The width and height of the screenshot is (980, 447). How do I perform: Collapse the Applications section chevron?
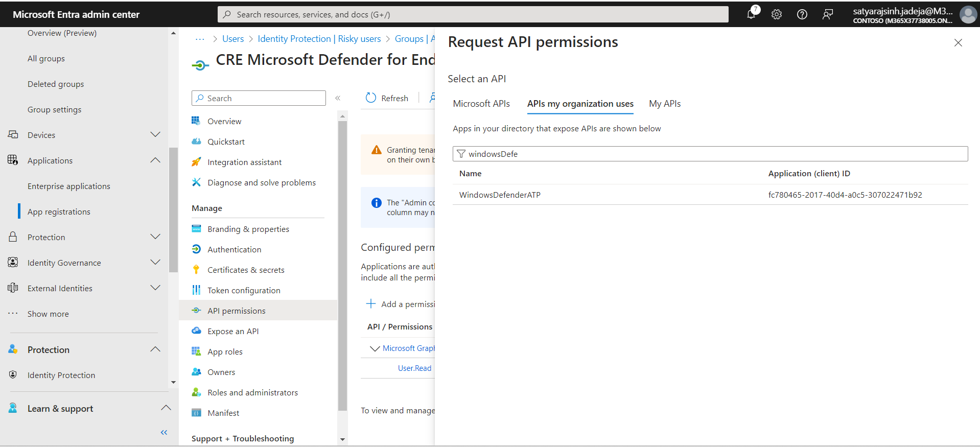coord(155,160)
